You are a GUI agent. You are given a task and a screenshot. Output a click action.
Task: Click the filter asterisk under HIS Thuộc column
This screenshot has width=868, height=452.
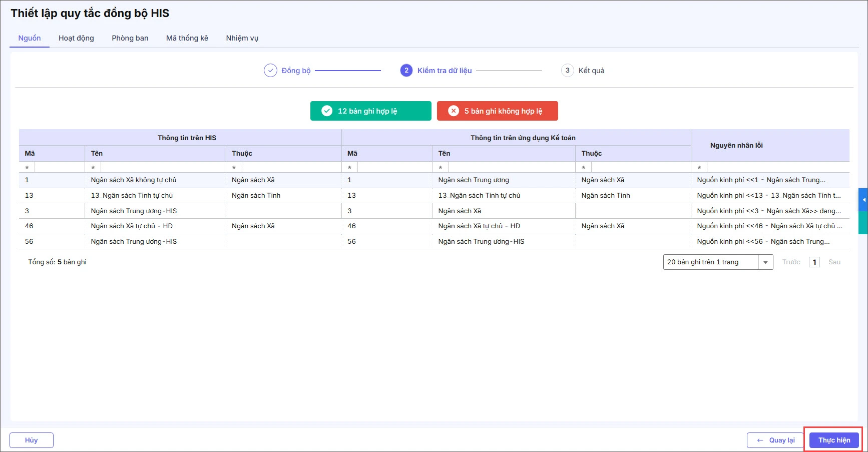coord(234,168)
